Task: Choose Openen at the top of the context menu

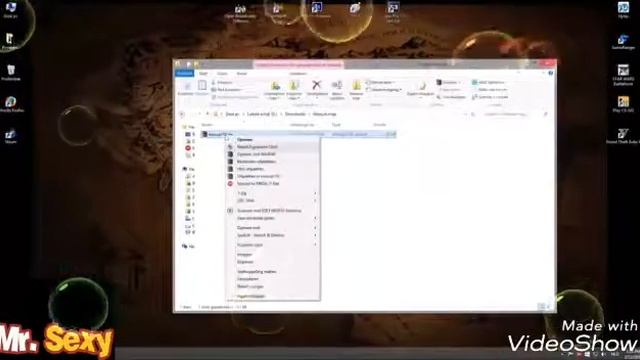Action: (273, 140)
